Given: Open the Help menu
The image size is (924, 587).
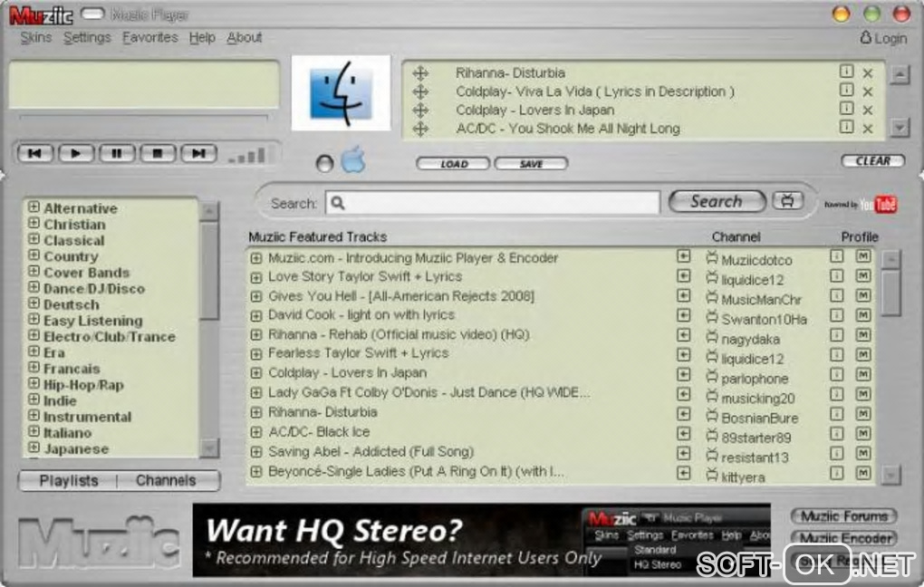Looking at the screenshot, I should [x=202, y=38].
